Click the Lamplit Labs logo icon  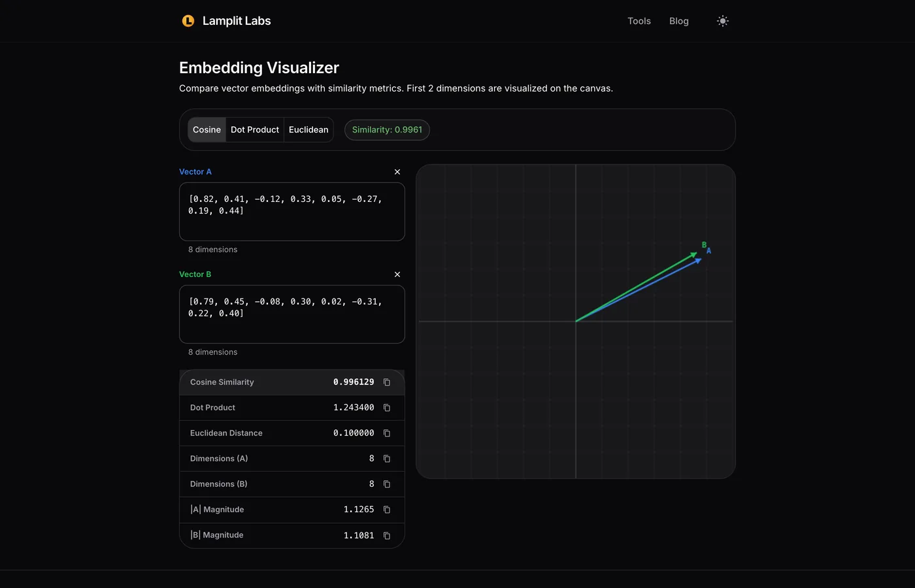(188, 21)
